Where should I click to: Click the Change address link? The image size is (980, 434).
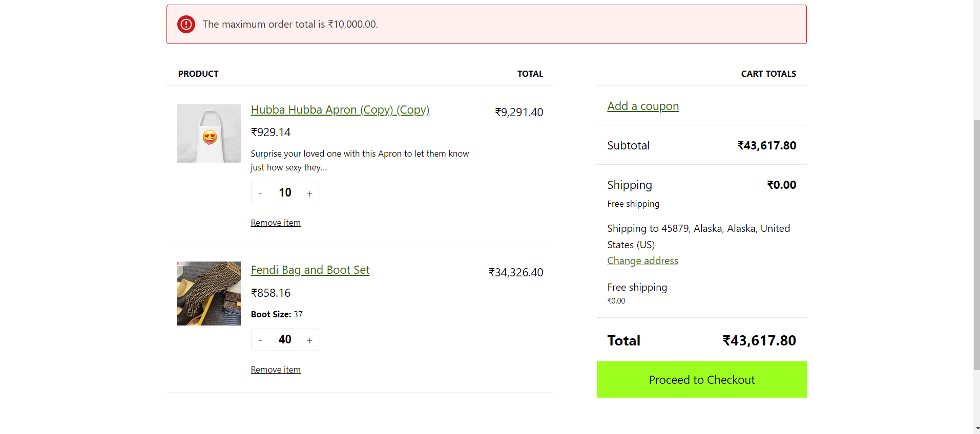[x=642, y=261]
